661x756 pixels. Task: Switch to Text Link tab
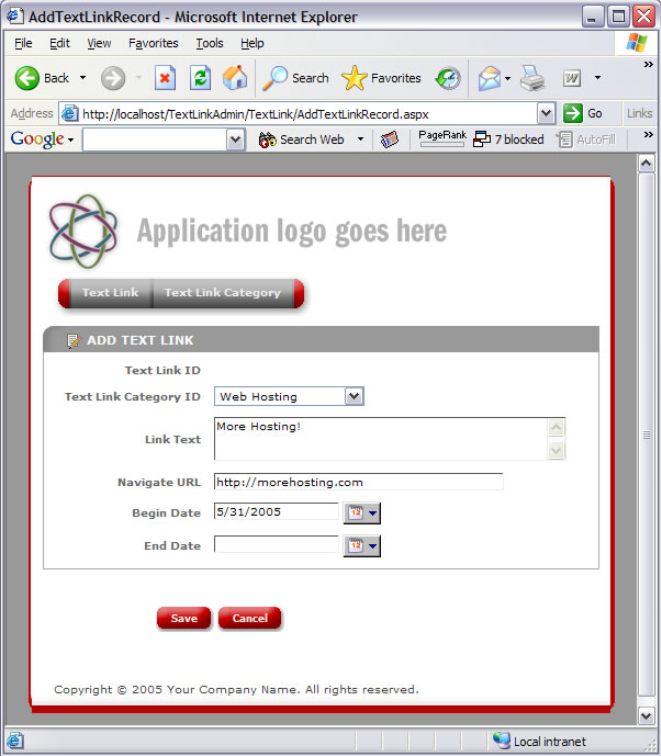[x=110, y=293]
